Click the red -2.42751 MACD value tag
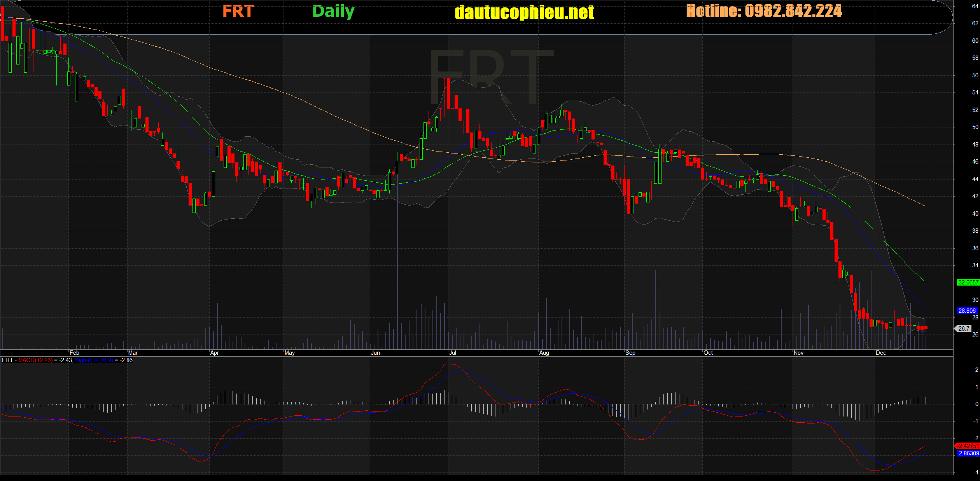Image resolution: width=980 pixels, height=481 pixels. (x=968, y=446)
